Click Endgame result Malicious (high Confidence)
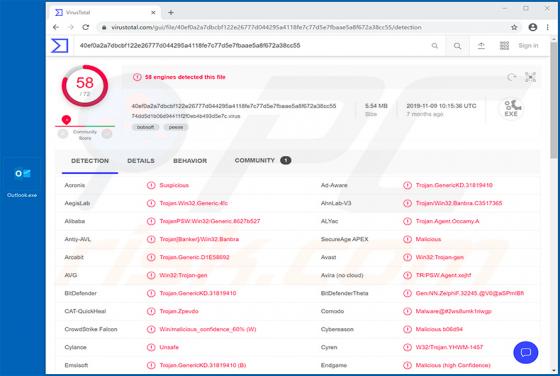Screen dimensions: 560x376 (x=453, y=365)
